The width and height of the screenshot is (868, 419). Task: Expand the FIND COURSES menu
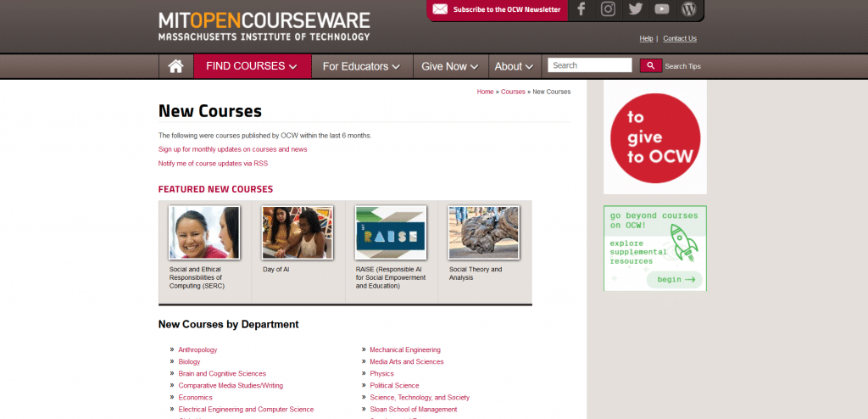click(252, 66)
